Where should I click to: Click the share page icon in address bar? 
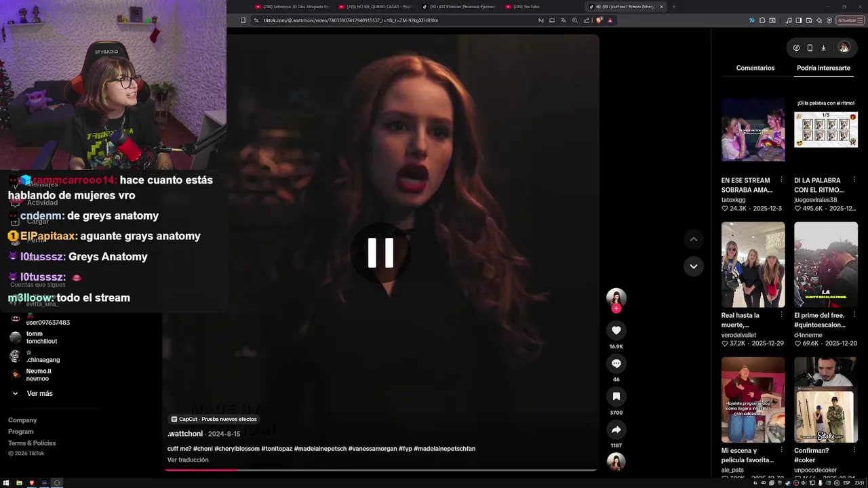pos(587,20)
